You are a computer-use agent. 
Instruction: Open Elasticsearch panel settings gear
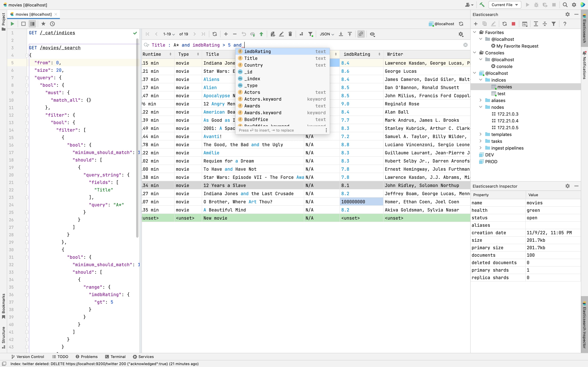click(x=568, y=14)
